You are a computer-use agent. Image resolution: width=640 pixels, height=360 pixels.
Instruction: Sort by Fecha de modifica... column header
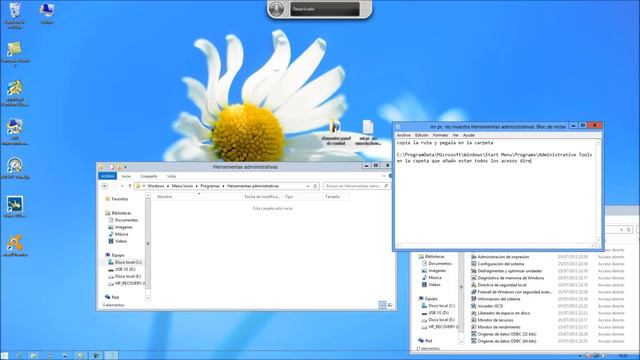click(262, 197)
